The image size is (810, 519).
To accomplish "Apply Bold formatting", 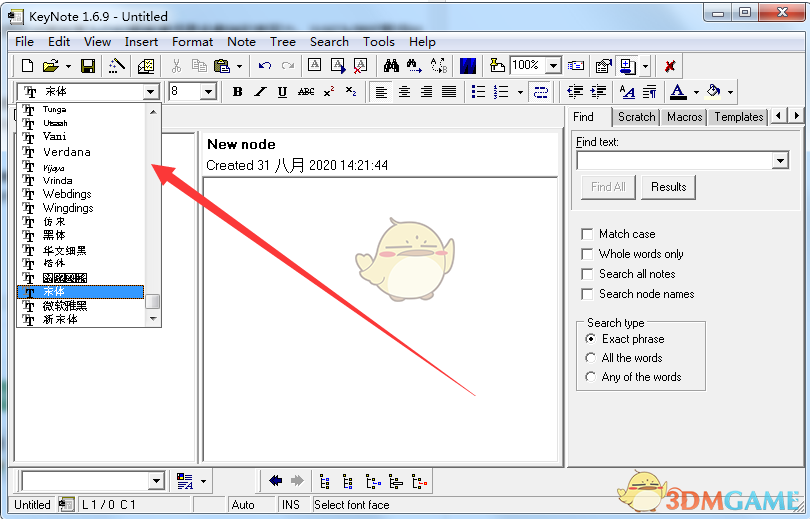I will coord(238,92).
